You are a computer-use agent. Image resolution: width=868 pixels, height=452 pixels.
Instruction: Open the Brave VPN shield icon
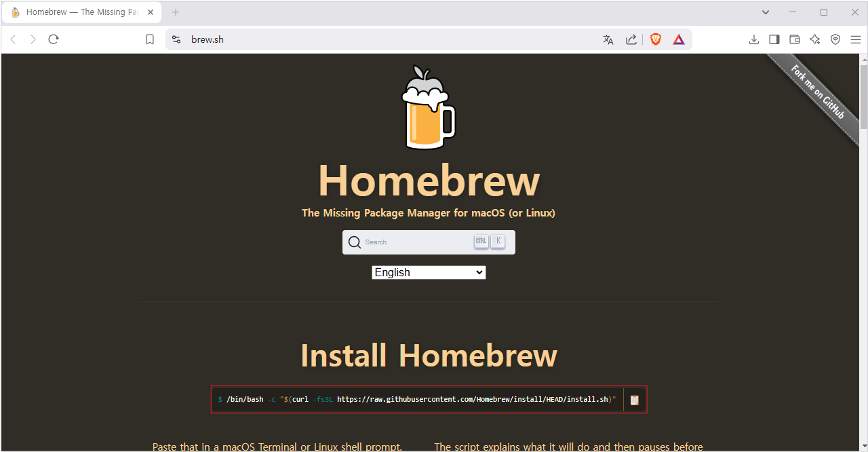click(835, 39)
